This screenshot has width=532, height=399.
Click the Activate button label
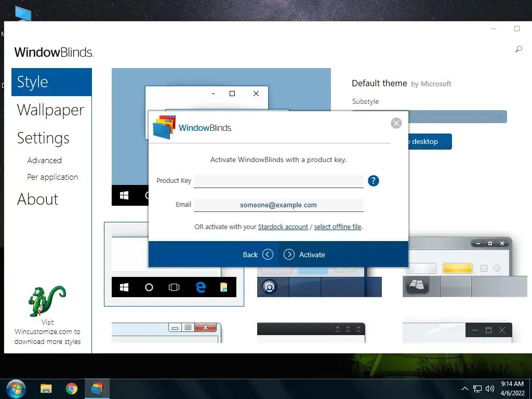coord(312,255)
